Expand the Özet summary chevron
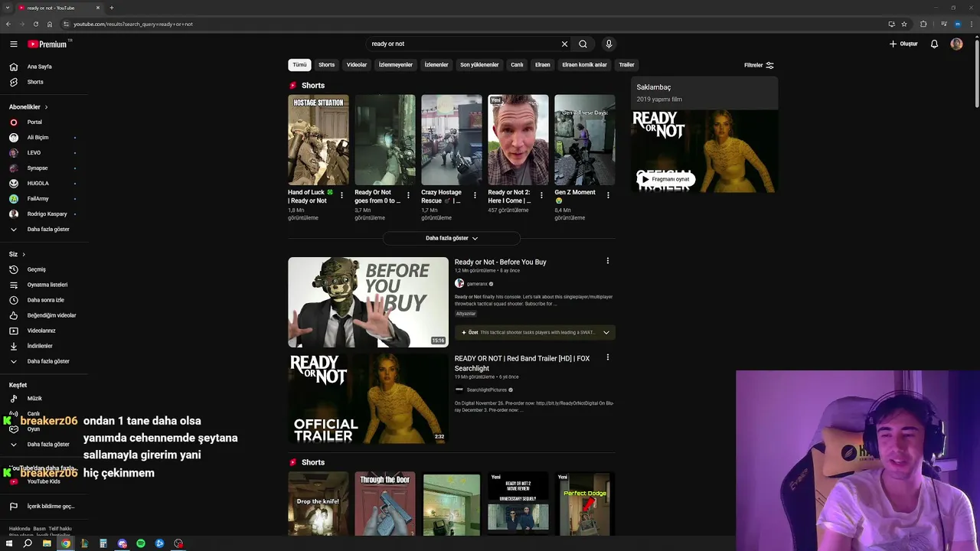980x551 pixels. point(606,333)
